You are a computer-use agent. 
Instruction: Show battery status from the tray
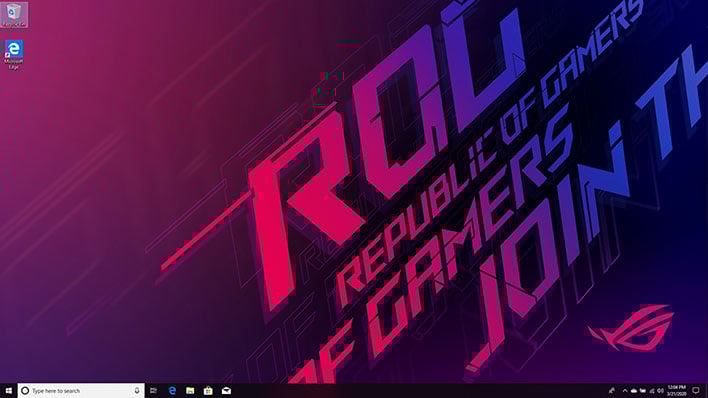[643, 391]
